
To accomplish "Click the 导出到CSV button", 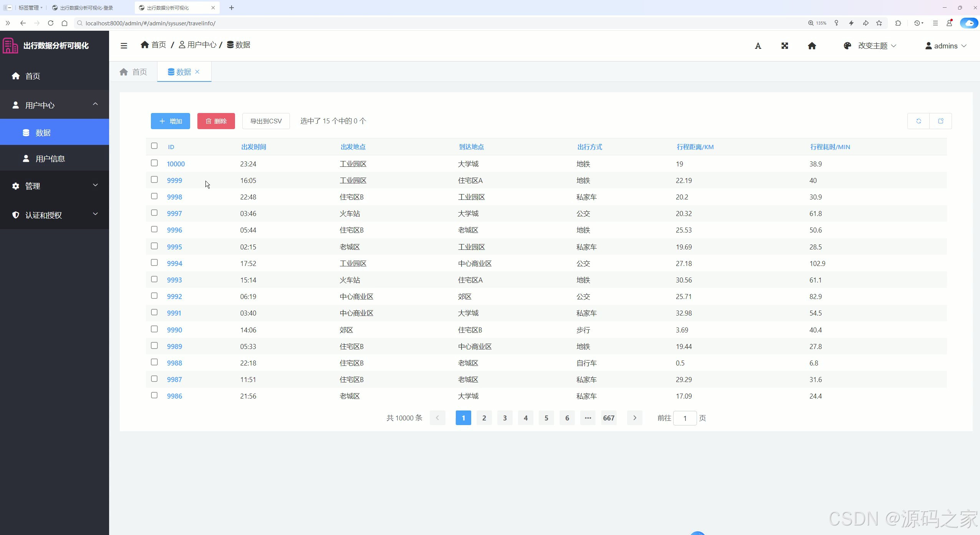I will [266, 121].
